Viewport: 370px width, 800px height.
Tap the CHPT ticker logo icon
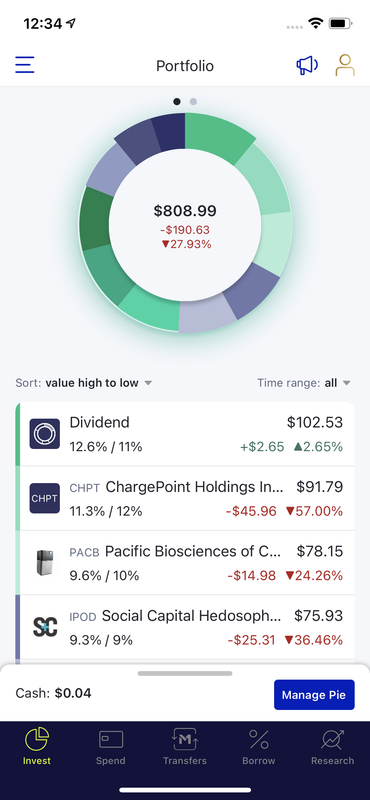tap(44, 498)
